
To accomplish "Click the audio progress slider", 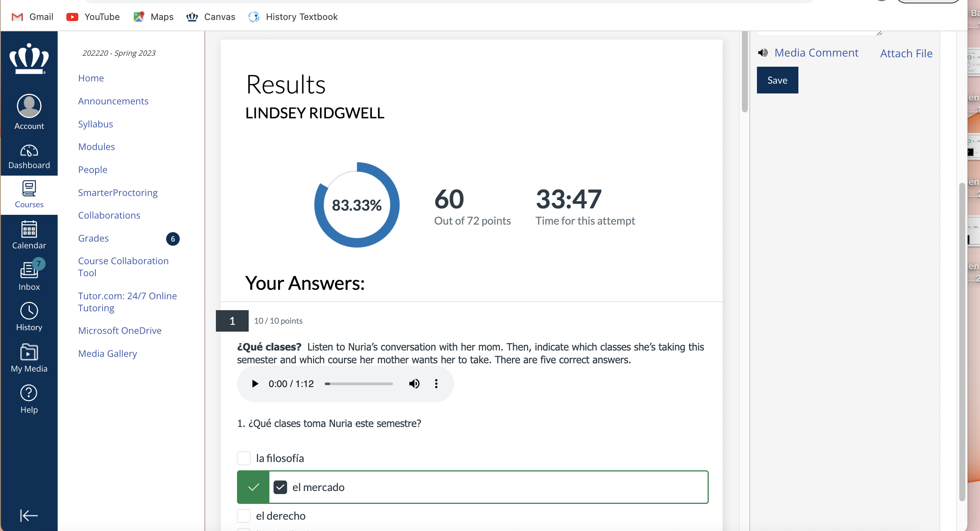I will point(359,384).
